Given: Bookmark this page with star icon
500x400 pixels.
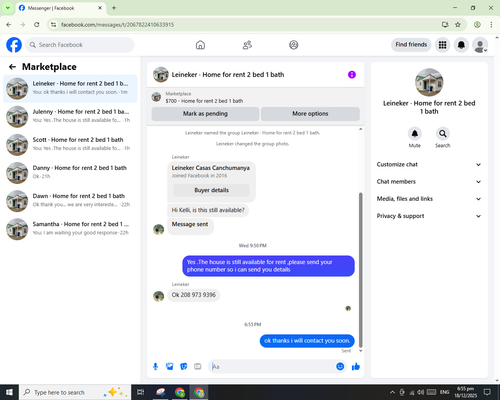Looking at the screenshot, I should [458, 24].
